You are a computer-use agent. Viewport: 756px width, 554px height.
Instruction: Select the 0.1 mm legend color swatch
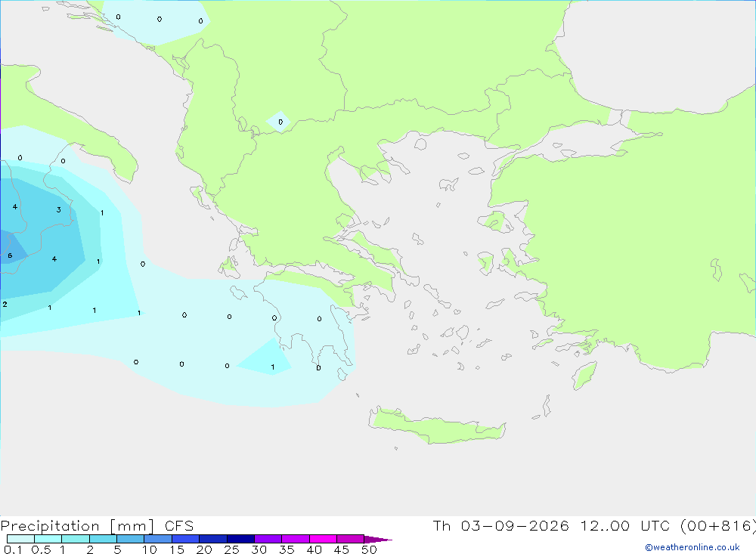[x=20, y=539]
